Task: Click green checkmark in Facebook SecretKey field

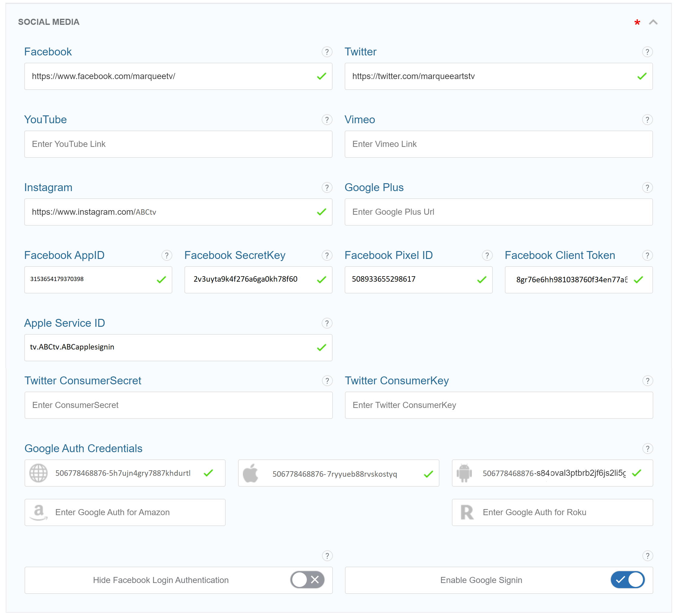Action: click(321, 280)
